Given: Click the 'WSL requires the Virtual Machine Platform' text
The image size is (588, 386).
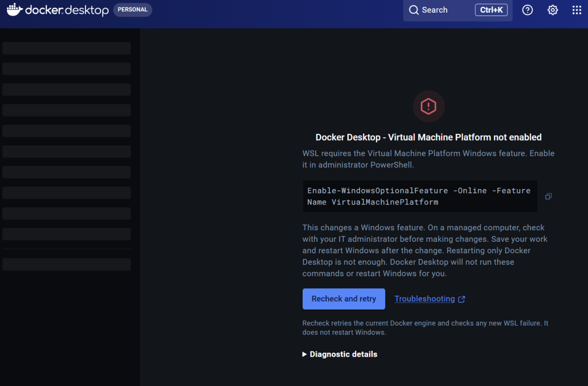Looking at the screenshot, I should point(428,159).
